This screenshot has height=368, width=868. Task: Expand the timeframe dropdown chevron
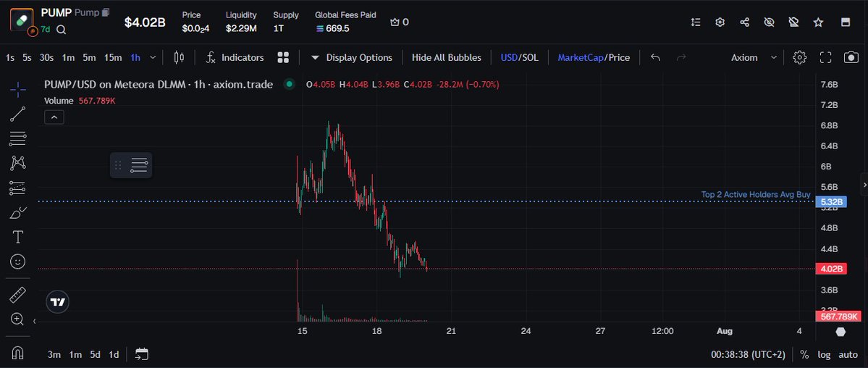(153, 57)
